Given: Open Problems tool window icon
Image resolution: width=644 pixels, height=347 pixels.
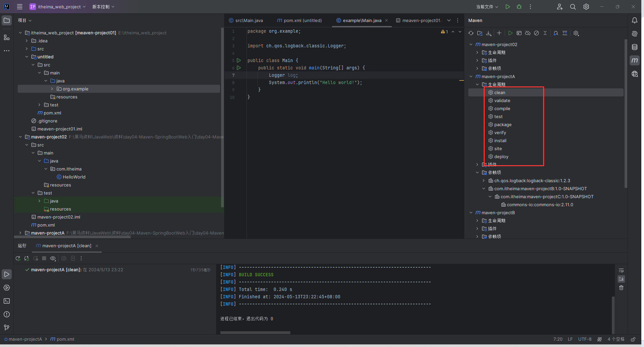Looking at the screenshot, I should pyautogui.click(x=7, y=314).
